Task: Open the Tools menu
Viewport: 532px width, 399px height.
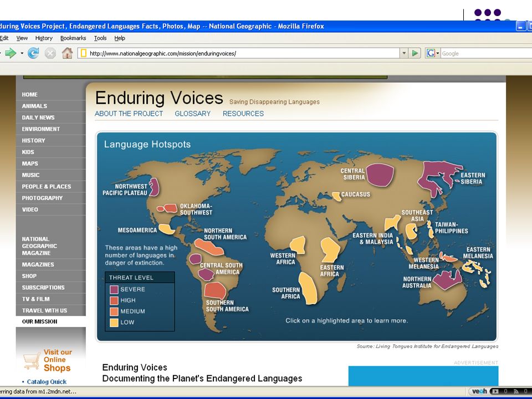Action: (100, 38)
